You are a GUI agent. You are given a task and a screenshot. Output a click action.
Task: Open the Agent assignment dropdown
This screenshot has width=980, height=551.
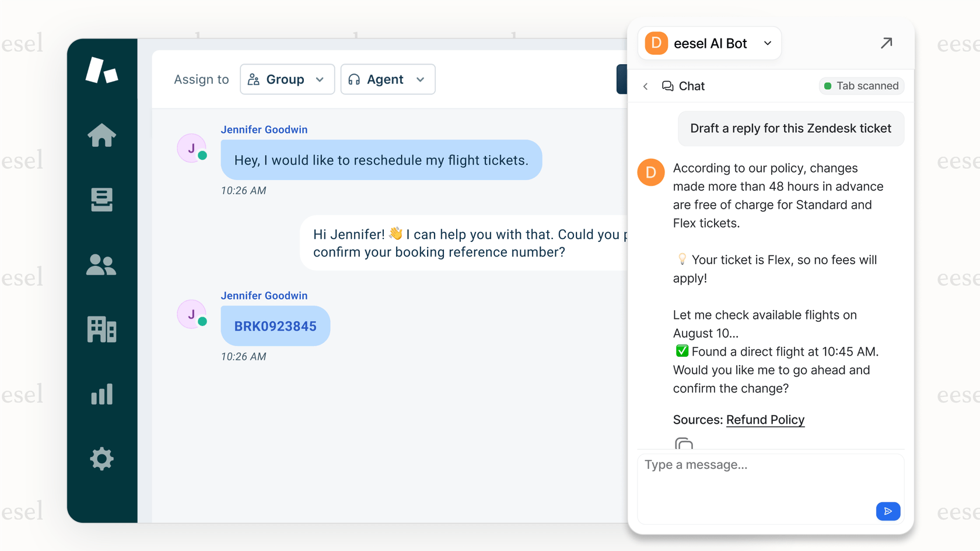387,79
